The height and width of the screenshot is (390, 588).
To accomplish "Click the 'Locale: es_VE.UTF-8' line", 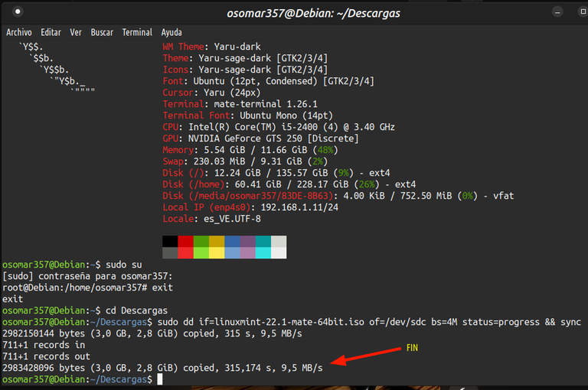I will coord(211,219).
